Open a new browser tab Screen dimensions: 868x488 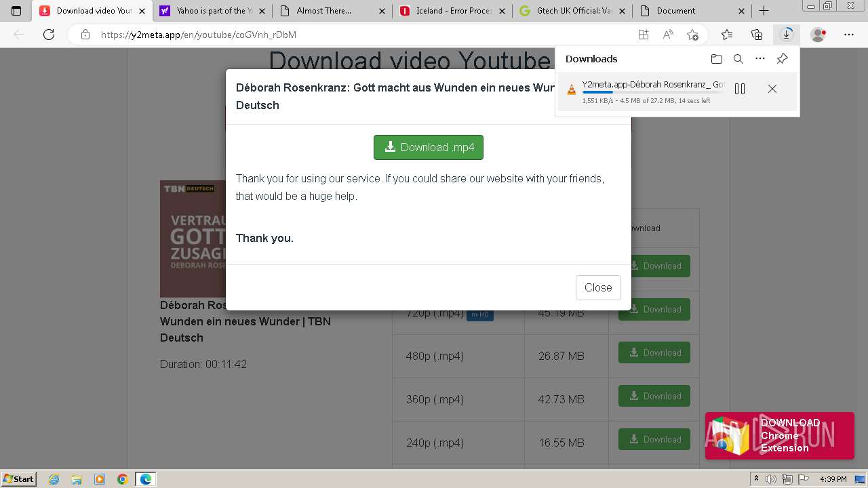[764, 11]
